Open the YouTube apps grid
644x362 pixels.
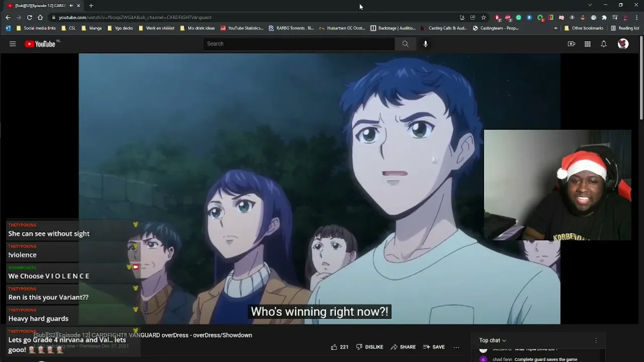click(x=587, y=44)
